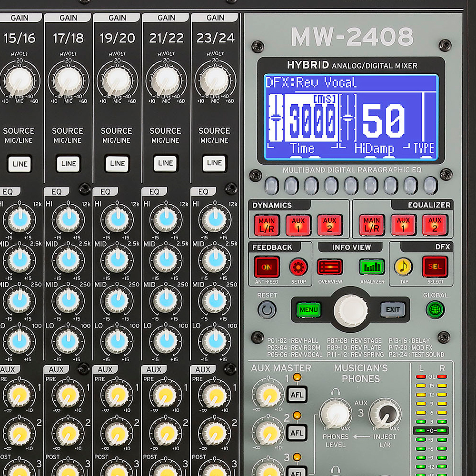Select Equalizer AUX 1 button
The width and height of the screenshot is (476, 476).
403,225
